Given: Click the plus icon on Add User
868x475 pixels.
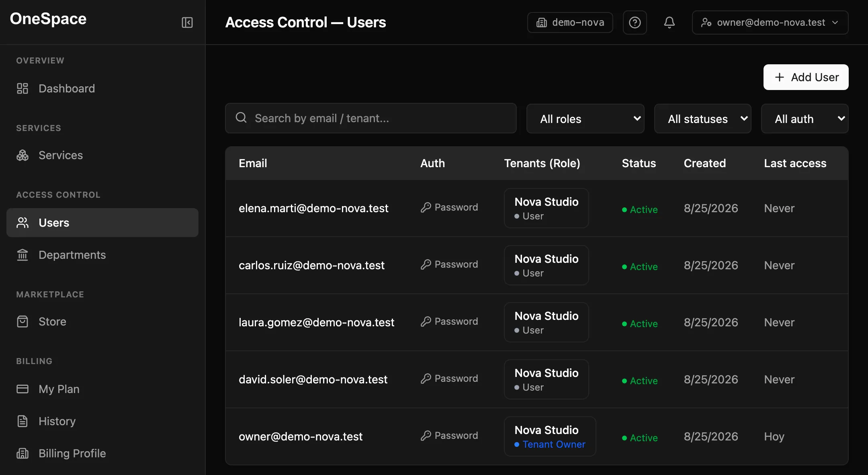Looking at the screenshot, I should click(780, 77).
